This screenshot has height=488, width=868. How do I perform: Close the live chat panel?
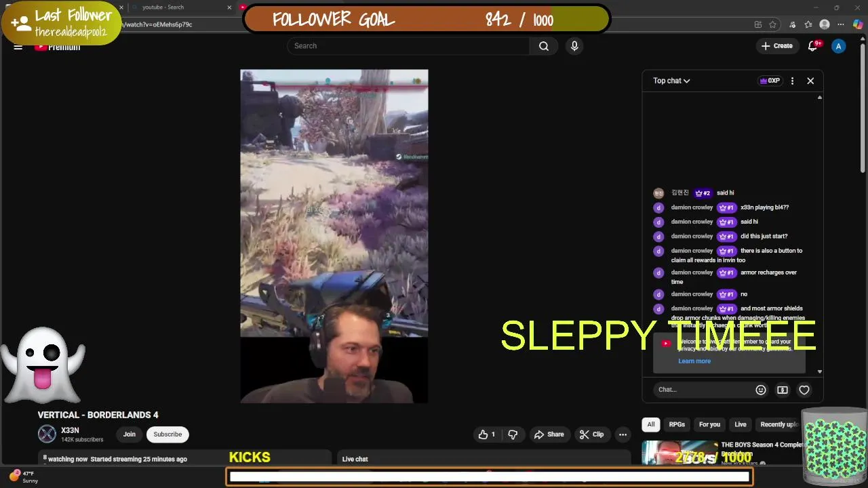tap(810, 81)
